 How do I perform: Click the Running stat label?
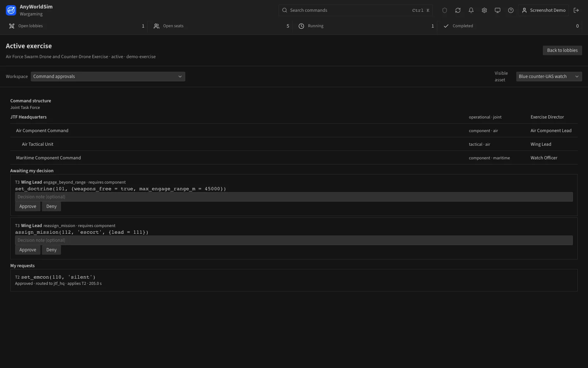pos(316,26)
